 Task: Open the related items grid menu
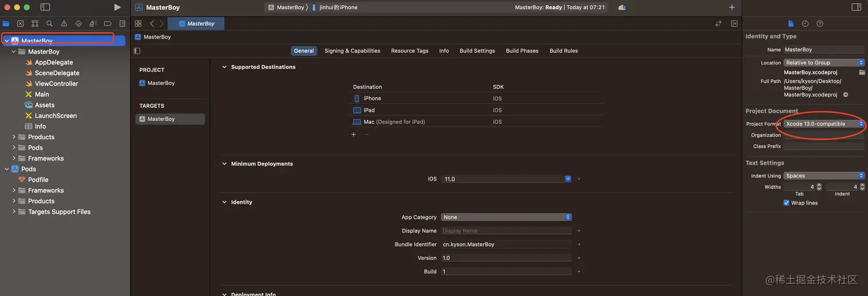138,24
